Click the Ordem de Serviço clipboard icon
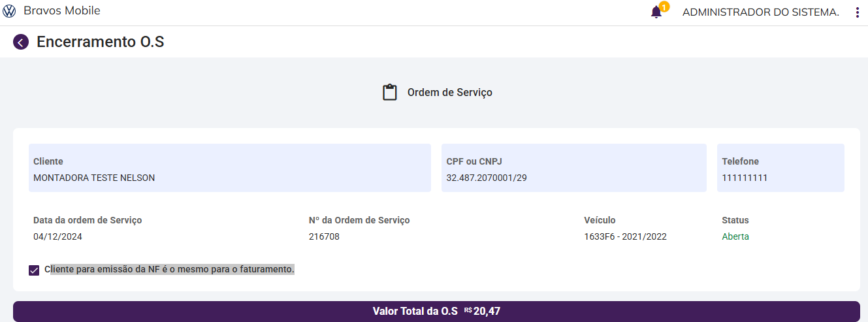This screenshot has height=322, width=868. [x=390, y=92]
